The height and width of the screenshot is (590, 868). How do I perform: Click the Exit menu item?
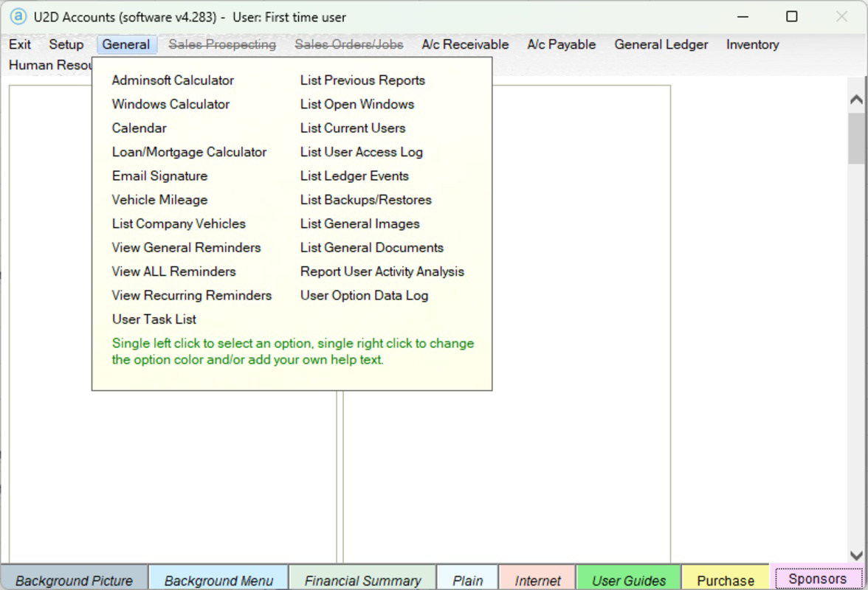20,44
